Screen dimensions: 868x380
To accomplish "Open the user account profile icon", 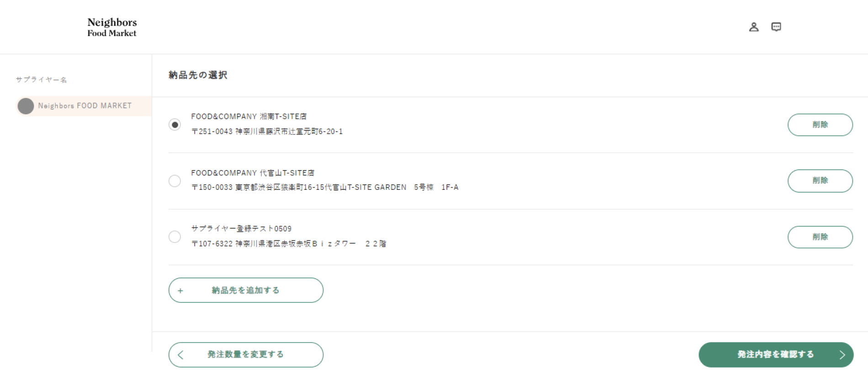I will (754, 27).
